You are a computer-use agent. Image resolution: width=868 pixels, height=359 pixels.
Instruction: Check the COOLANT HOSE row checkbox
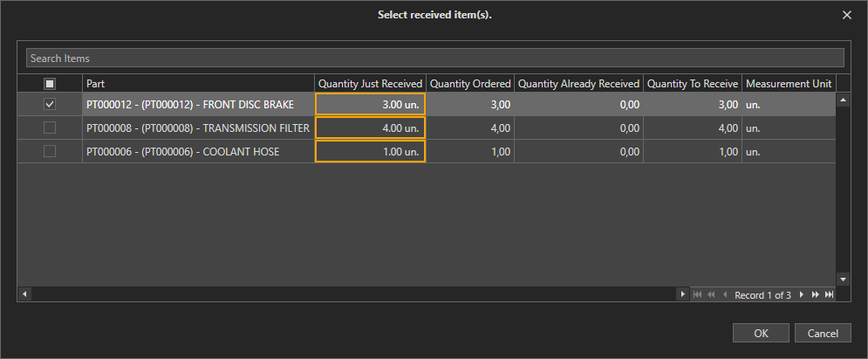pyautogui.click(x=50, y=151)
